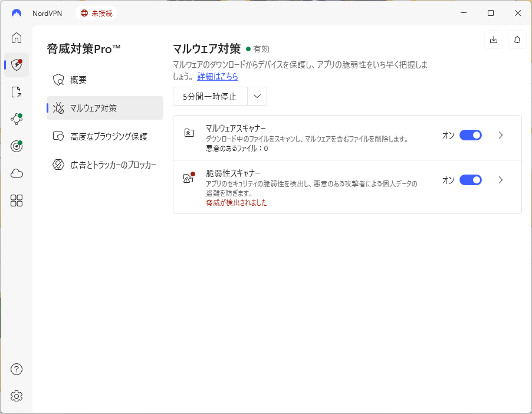This screenshot has width=532, height=414.
Task: Open the downloads icon at top right
Action: pos(494,40)
